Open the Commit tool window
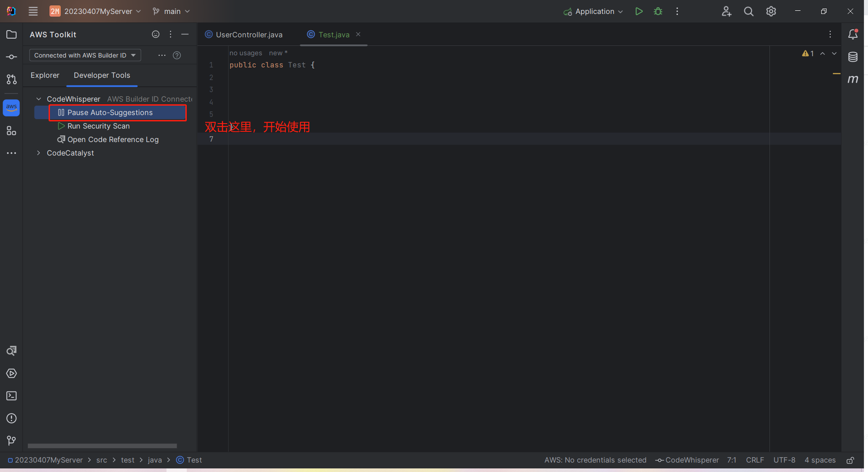This screenshot has width=868, height=472. point(12,57)
